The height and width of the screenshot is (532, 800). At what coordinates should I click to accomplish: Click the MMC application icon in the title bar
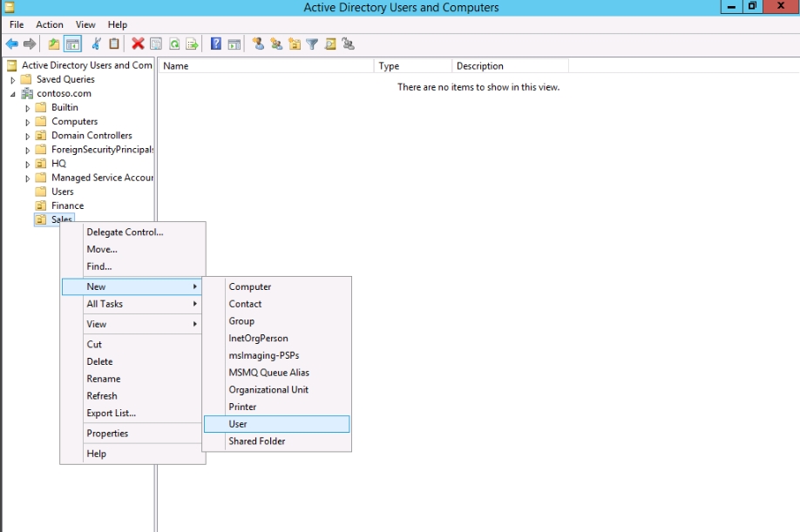click(x=10, y=7)
